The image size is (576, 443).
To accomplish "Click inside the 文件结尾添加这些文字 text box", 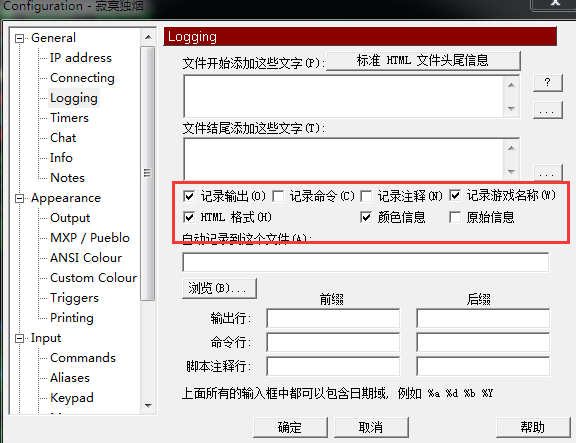I will click(344, 159).
